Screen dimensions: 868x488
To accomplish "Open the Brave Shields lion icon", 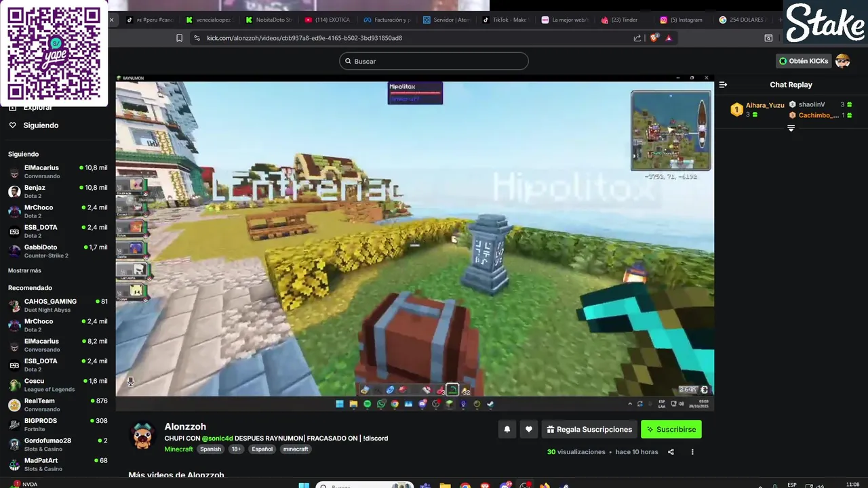I will click(x=656, y=38).
